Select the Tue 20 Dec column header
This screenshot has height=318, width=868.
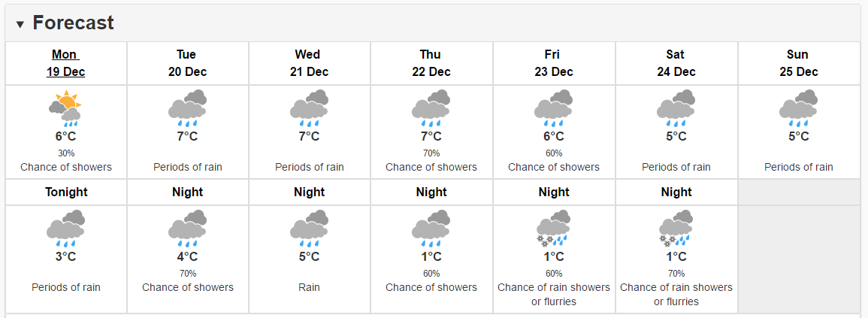(x=188, y=63)
